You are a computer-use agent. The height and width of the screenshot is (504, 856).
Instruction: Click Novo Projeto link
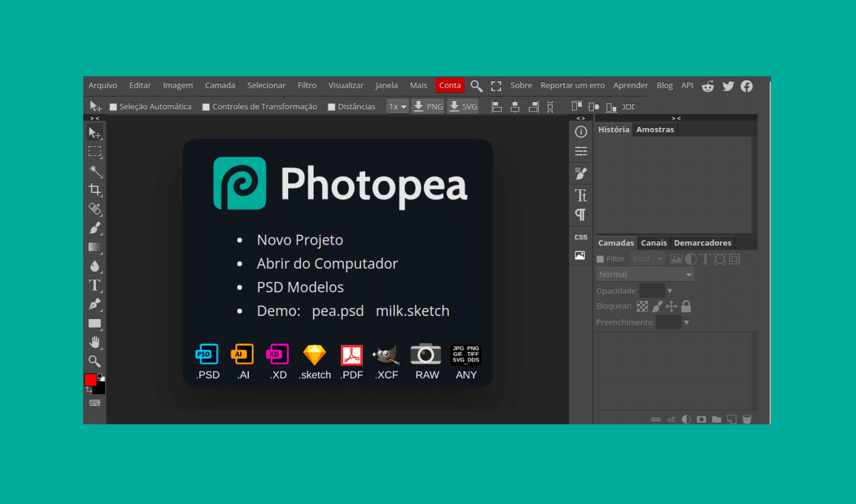(300, 240)
